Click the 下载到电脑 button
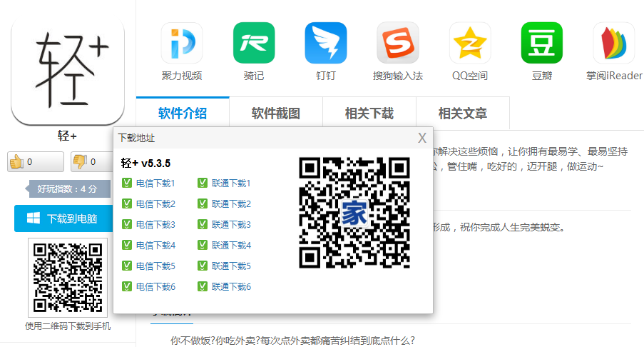This screenshot has width=644, height=347. coord(63,218)
